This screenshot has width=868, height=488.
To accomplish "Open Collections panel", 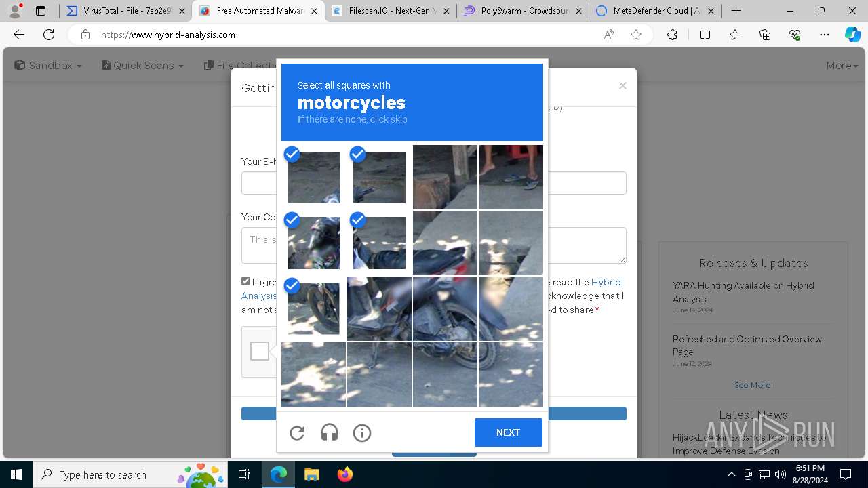I will 765,35.
